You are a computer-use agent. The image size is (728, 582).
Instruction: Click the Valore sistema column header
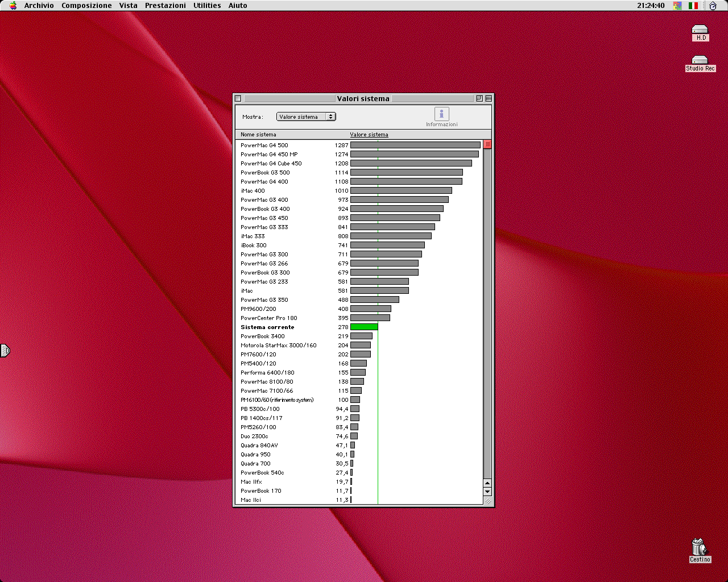pyautogui.click(x=369, y=135)
